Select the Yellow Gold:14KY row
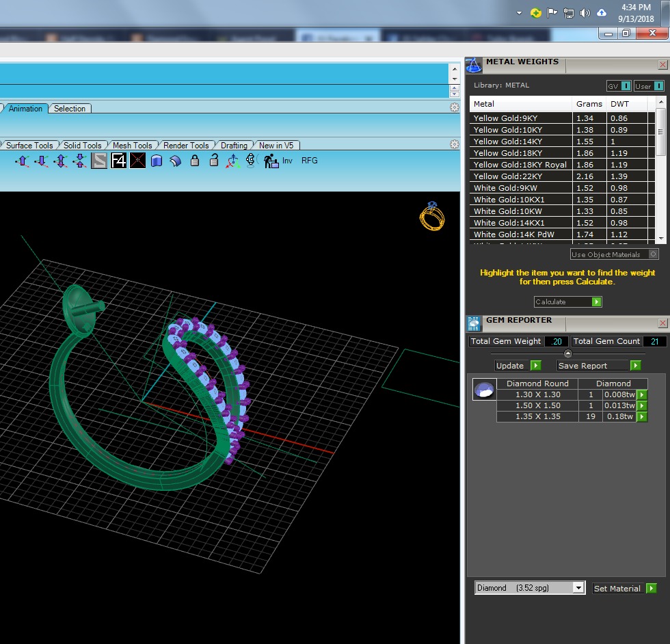The image size is (670, 644). click(562, 142)
